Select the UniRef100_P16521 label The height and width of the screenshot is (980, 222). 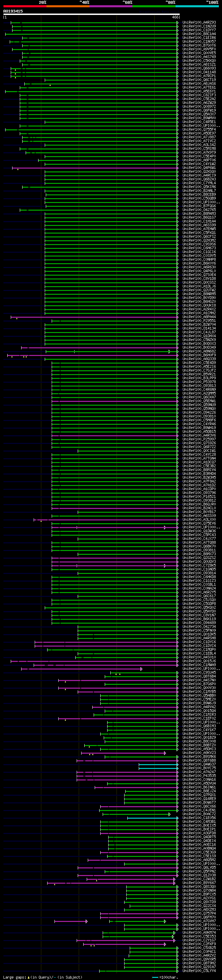point(199,496)
